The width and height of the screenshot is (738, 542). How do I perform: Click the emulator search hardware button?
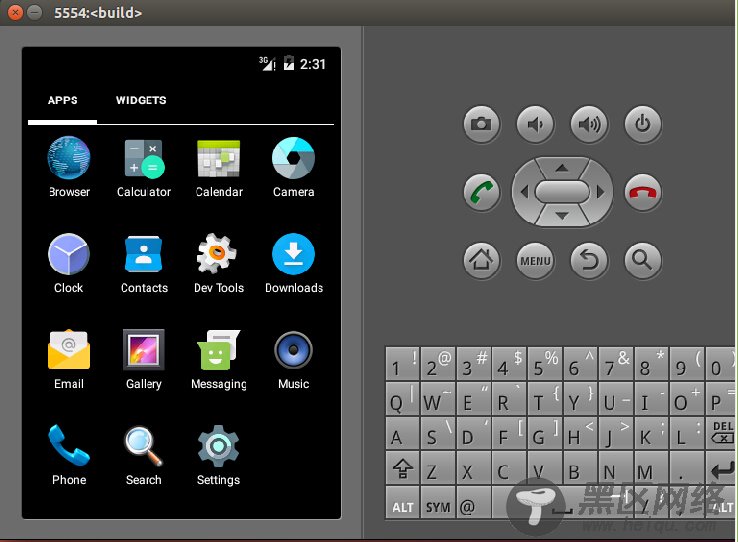(x=643, y=260)
